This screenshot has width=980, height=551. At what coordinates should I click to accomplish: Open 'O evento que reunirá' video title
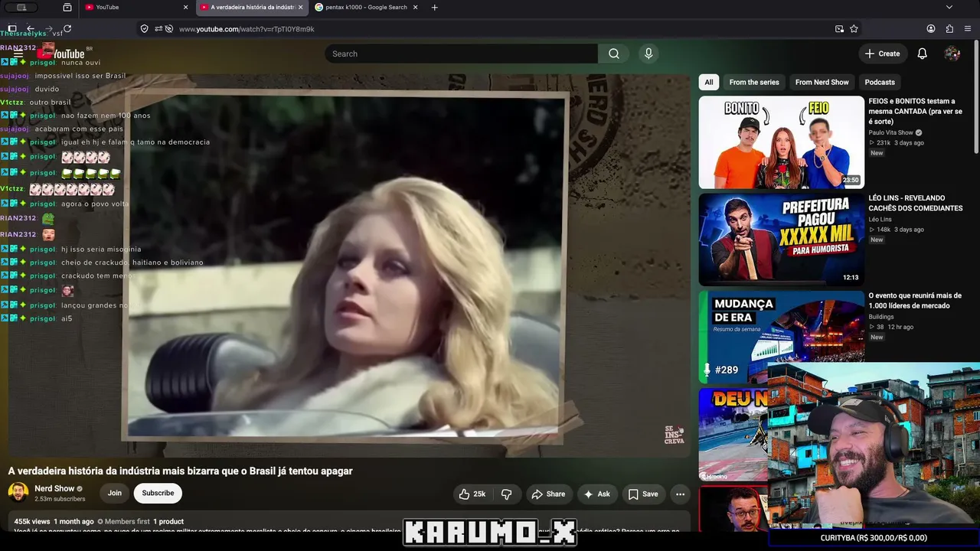pos(915,300)
